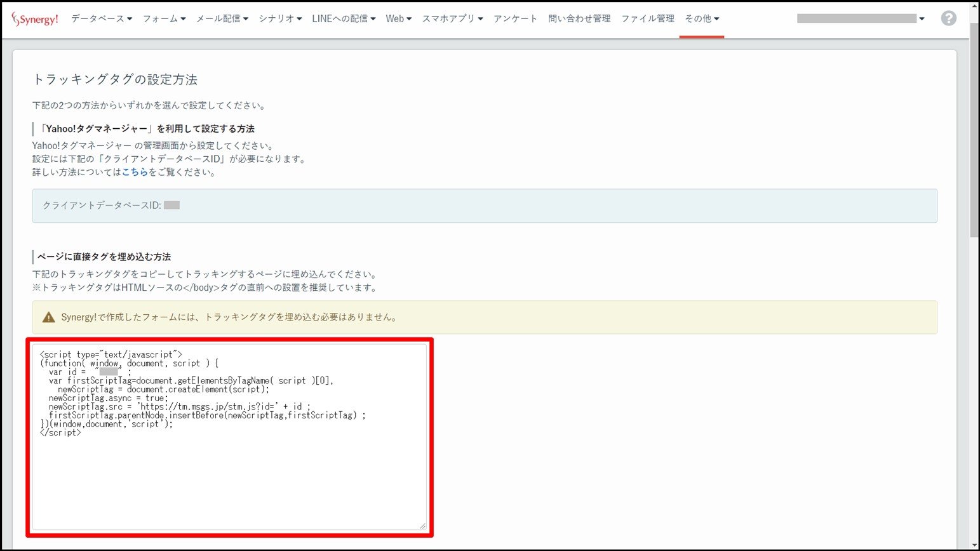980x551 pixels.
Task: Expand the データベース dropdown menu
Action: (102, 19)
